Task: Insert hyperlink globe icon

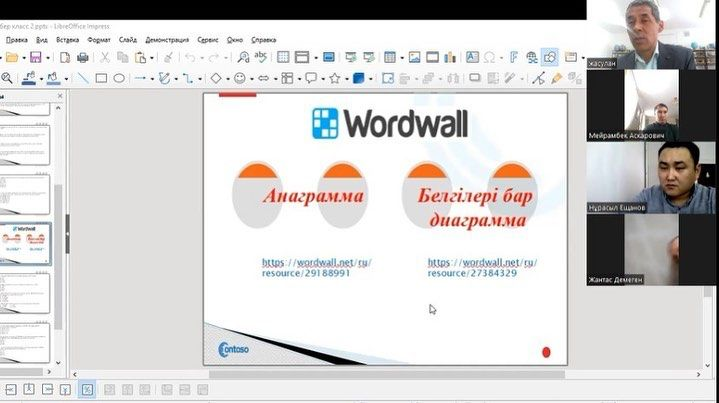Action: 532,57
